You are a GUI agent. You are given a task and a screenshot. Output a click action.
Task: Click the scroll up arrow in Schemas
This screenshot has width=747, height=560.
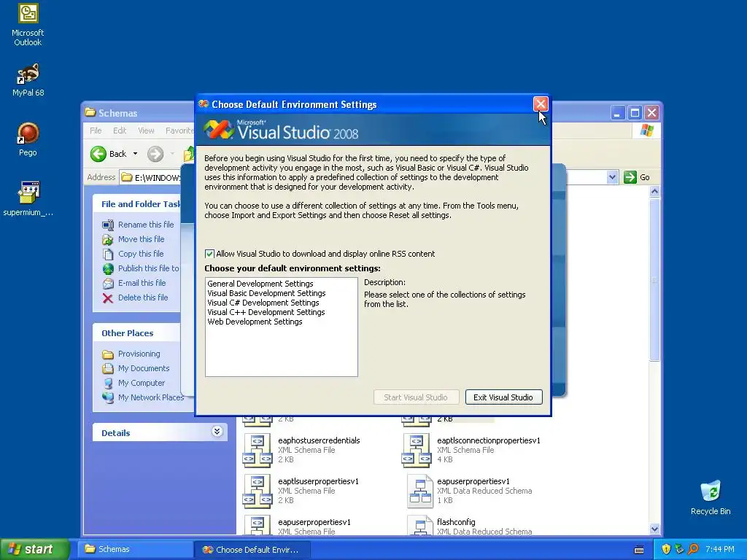coord(654,192)
